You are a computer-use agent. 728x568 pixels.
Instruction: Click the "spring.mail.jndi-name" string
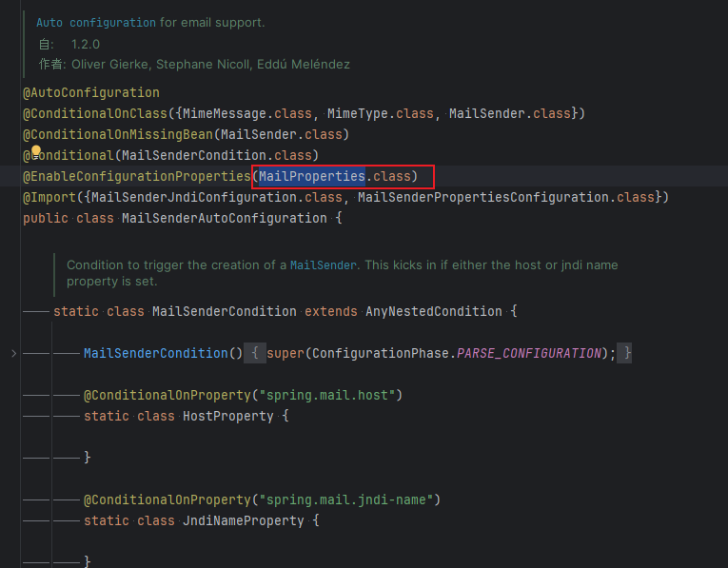(x=345, y=500)
